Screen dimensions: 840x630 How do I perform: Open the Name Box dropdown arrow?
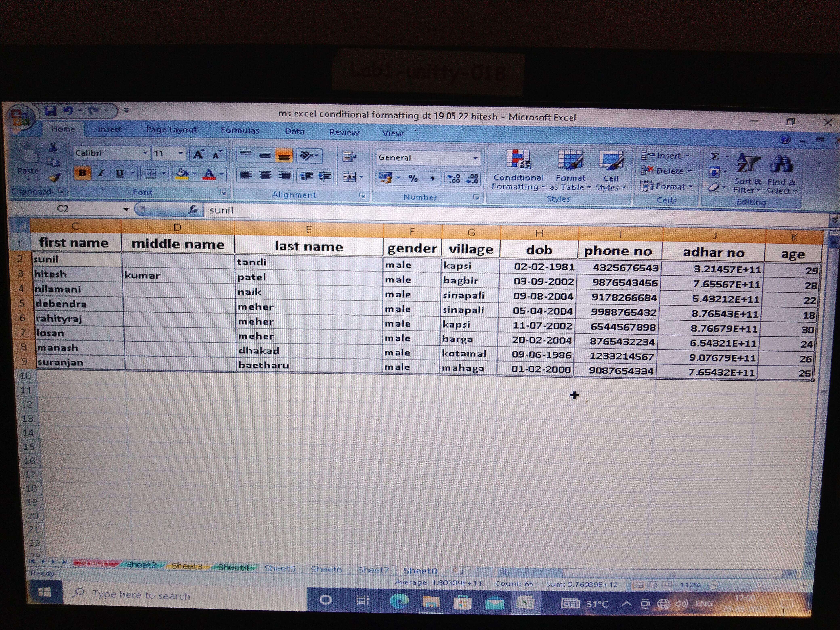coord(126,209)
